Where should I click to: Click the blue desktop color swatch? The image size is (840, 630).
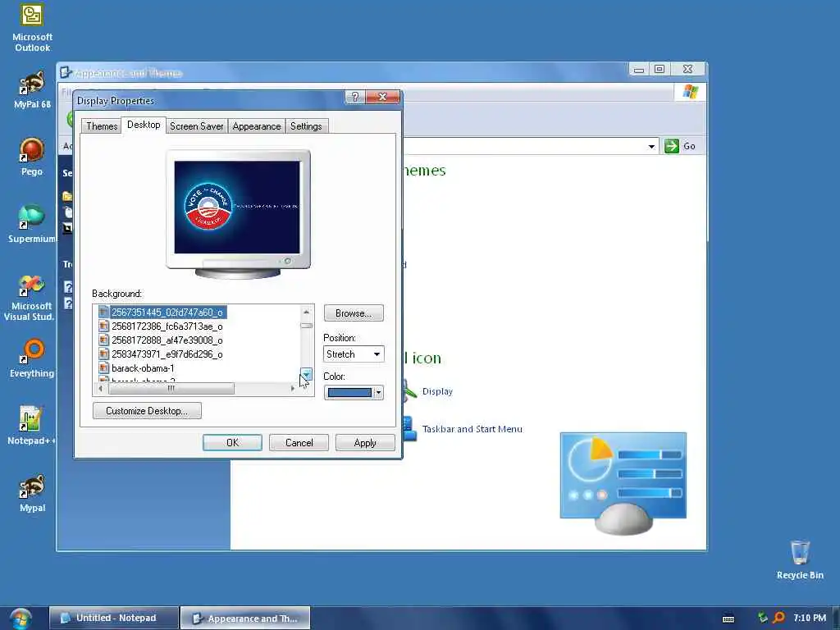click(349, 393)
